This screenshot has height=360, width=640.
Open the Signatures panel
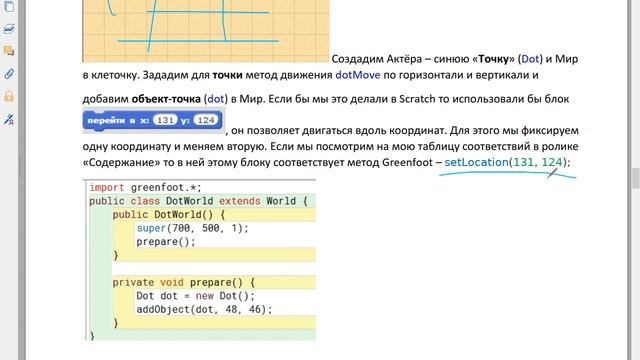click(9, 119)
